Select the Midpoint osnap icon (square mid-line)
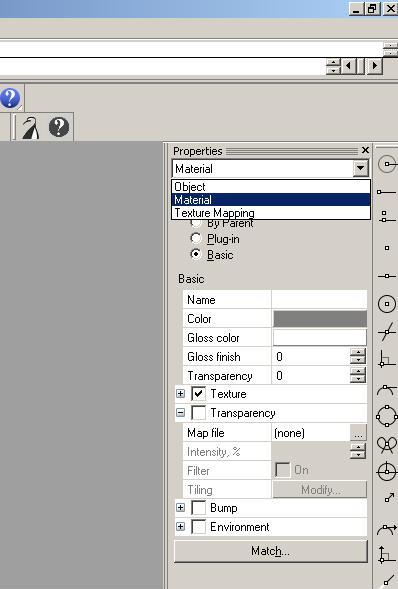The image size is (398, 589). 387,276
